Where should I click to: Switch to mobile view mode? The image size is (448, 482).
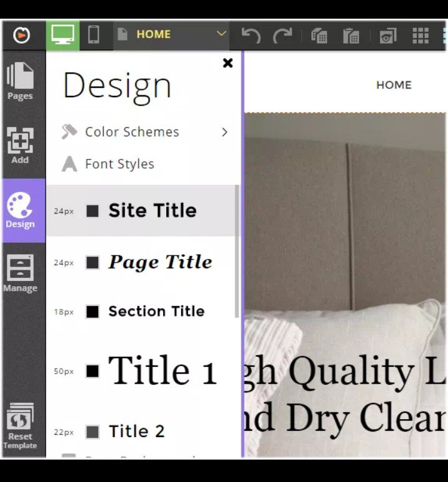click(93, 34)
